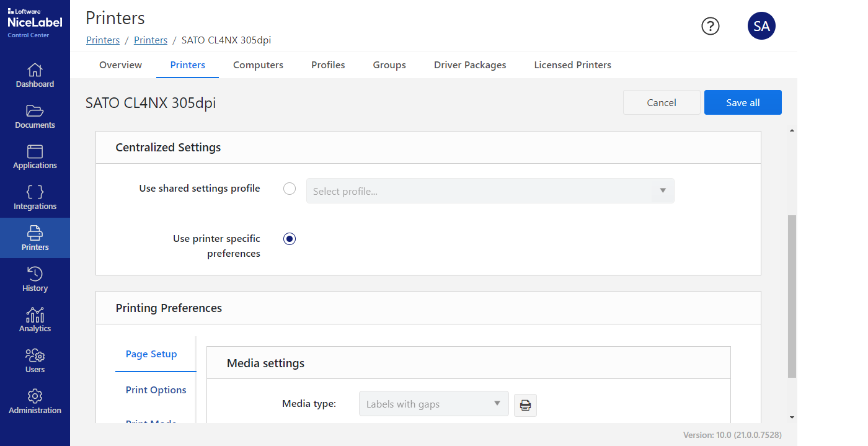868x446 pixels.
Task: Select the Use shared settings profile radio
Action: [x=290, y=189]
